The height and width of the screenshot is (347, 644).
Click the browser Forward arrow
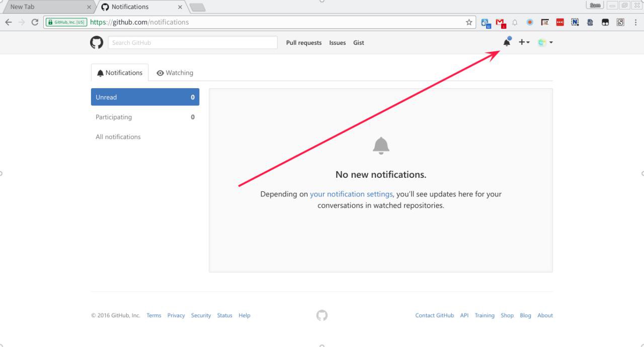point(22,22)
